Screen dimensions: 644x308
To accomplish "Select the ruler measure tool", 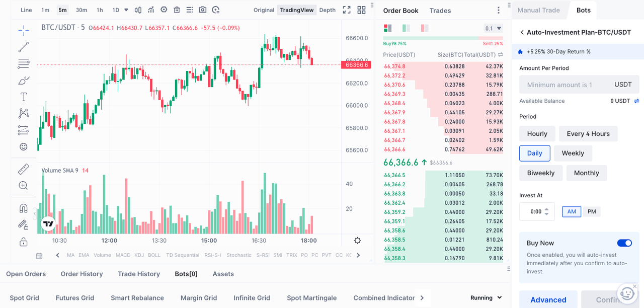I will (x=24, y=169).
